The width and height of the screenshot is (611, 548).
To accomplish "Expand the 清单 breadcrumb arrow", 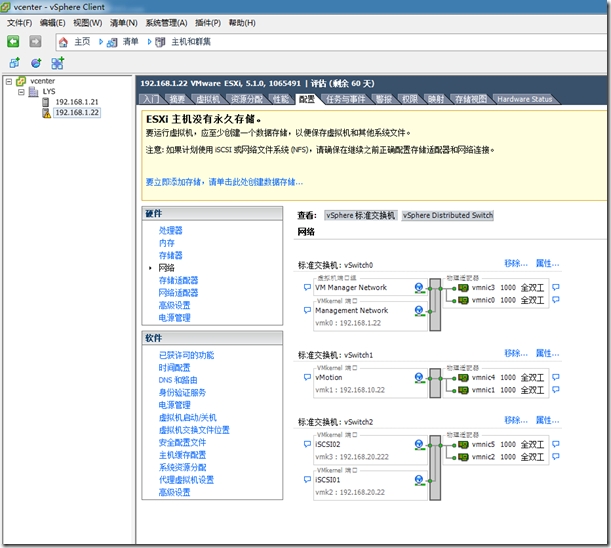I will 149,42.
